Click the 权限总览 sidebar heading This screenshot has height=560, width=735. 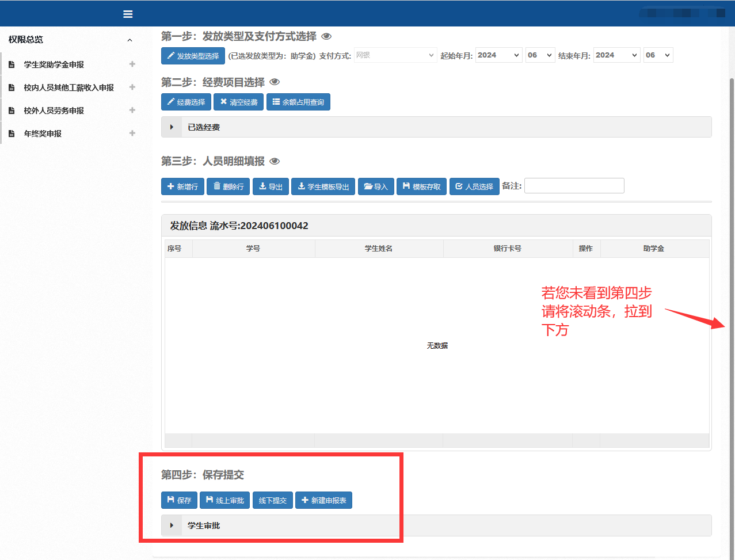pyautogui.click(x=26, y=40)
